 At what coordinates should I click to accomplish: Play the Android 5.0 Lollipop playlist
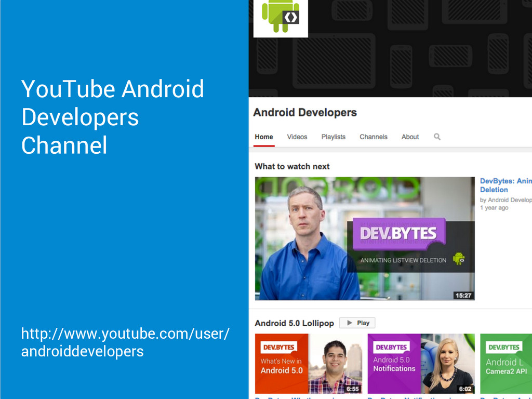[357, 323]
